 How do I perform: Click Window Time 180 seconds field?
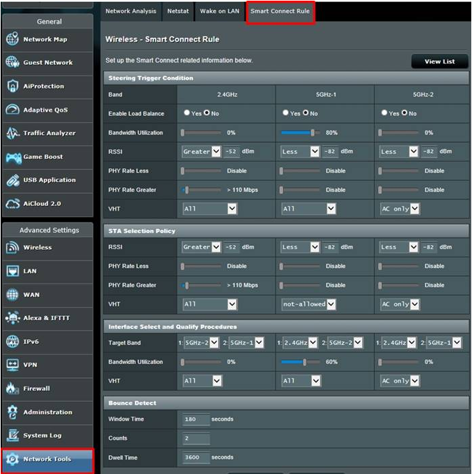click(196, 419)
